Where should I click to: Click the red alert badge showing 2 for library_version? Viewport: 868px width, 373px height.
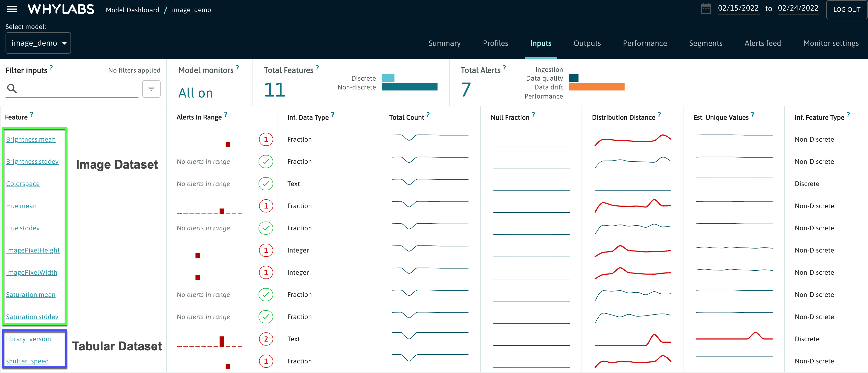[266, 339]
